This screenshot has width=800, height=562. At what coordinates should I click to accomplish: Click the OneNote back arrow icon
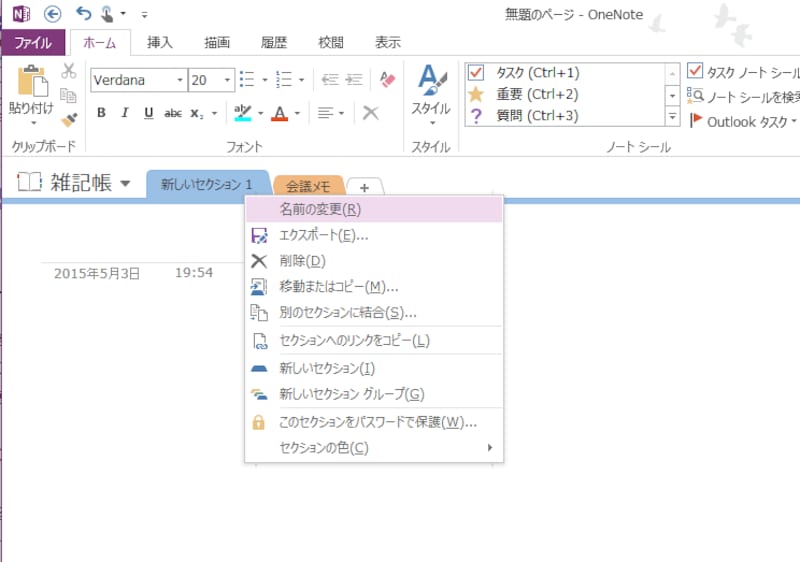pos(53,14)
